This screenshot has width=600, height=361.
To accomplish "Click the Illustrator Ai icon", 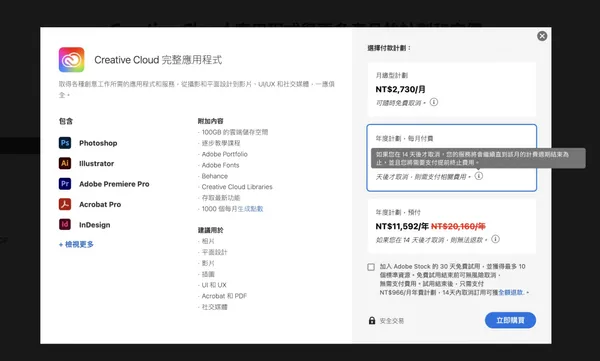I will 65,163.
